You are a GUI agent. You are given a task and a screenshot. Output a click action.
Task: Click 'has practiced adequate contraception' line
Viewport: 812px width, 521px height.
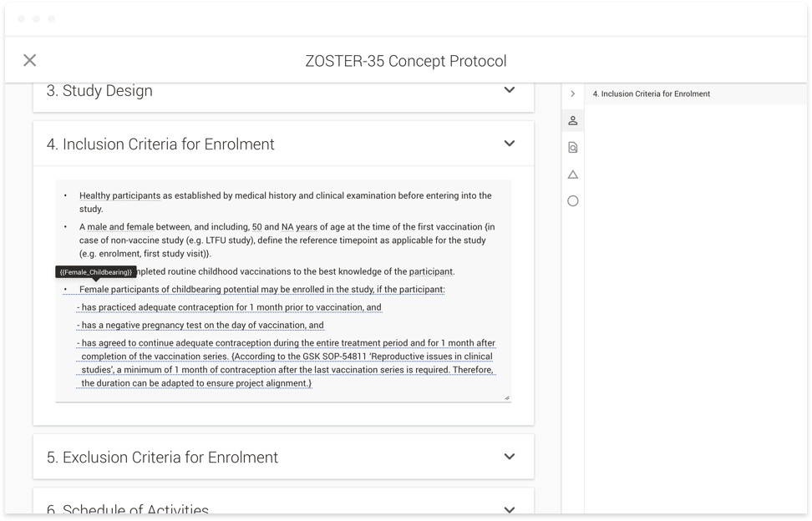click(x=230, y=307)
